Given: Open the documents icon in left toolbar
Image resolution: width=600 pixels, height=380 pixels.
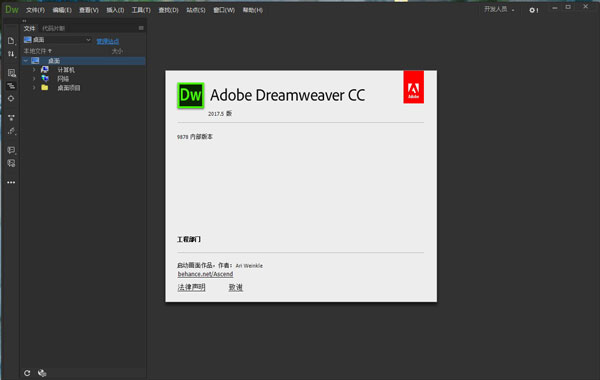Looking at the screenshot, I should point(11,41).
